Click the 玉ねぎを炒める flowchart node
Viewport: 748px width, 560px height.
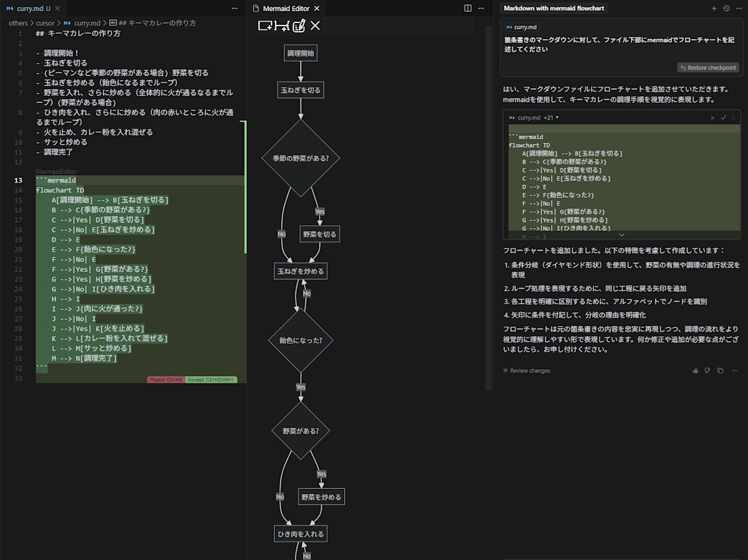(x=300, y=271)
